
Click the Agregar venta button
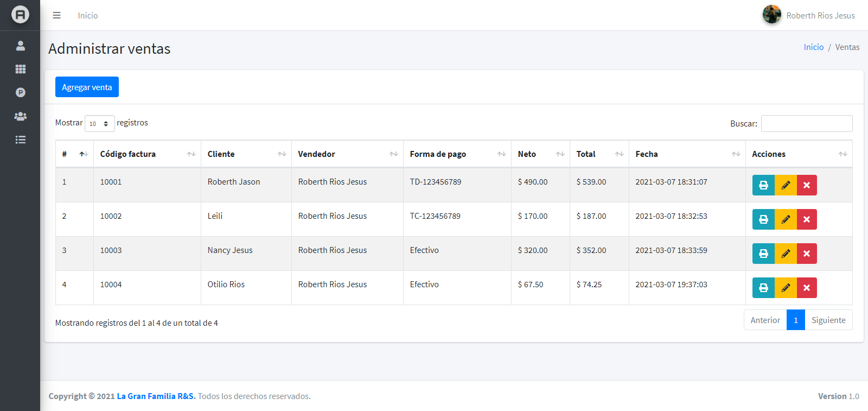coord(87,87)
